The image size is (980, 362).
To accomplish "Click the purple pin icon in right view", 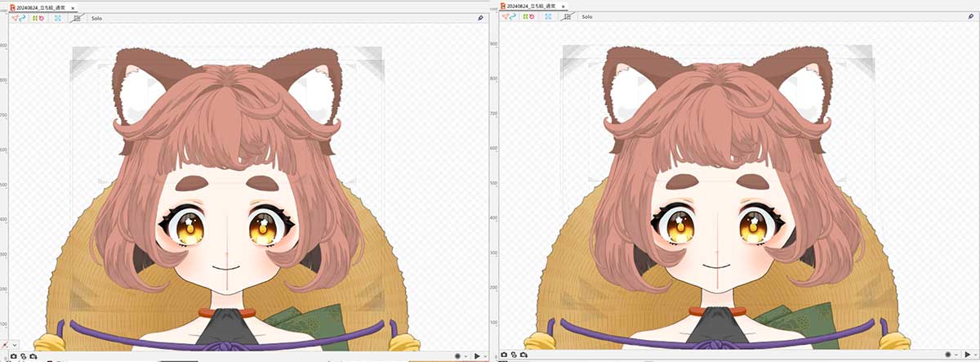I will [971, 16].
